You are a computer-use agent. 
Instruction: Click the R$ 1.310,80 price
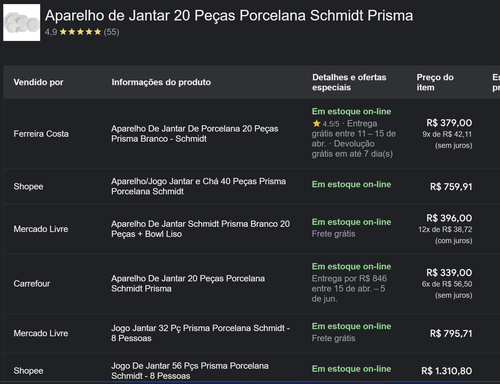(x=447, y=371)
